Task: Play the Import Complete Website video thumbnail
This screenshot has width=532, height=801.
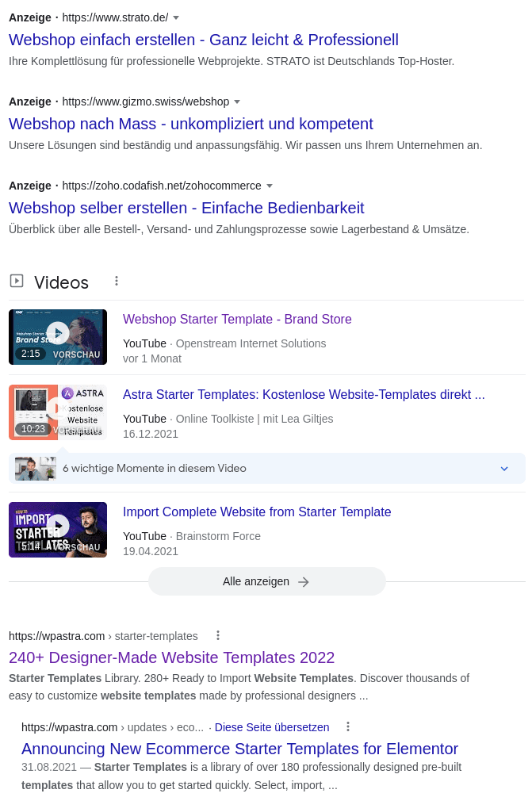Action: 58,529
